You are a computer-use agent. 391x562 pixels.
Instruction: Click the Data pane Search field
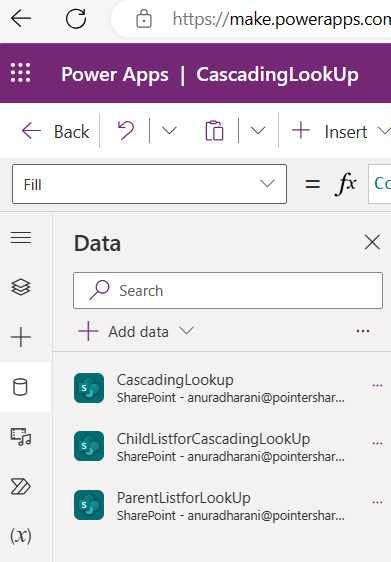tap(228, 290)
